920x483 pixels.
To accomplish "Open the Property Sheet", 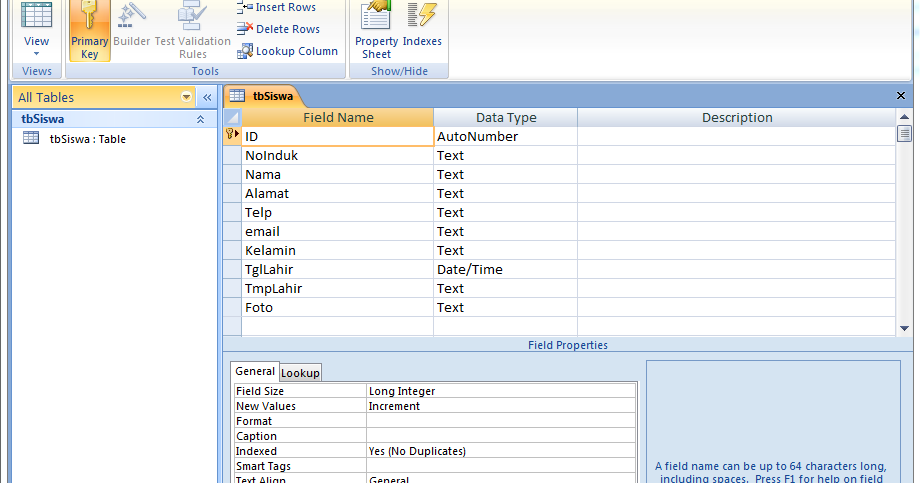I will click(x=376, y=31).
